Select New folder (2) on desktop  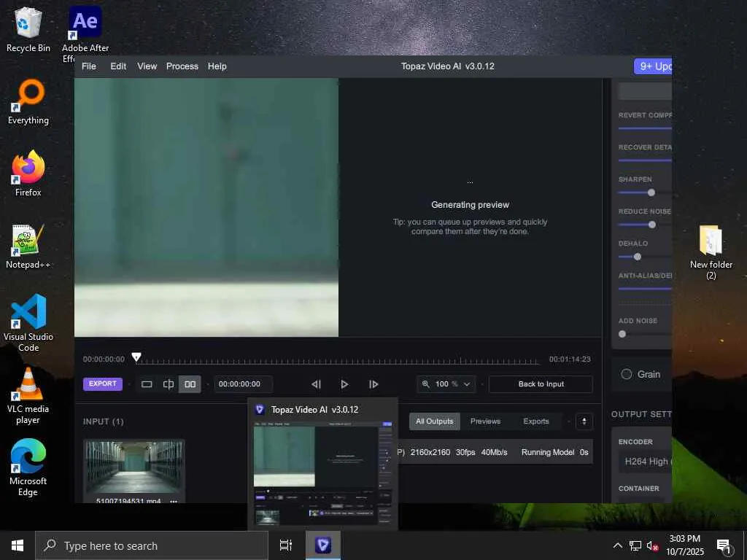point(711,252)
